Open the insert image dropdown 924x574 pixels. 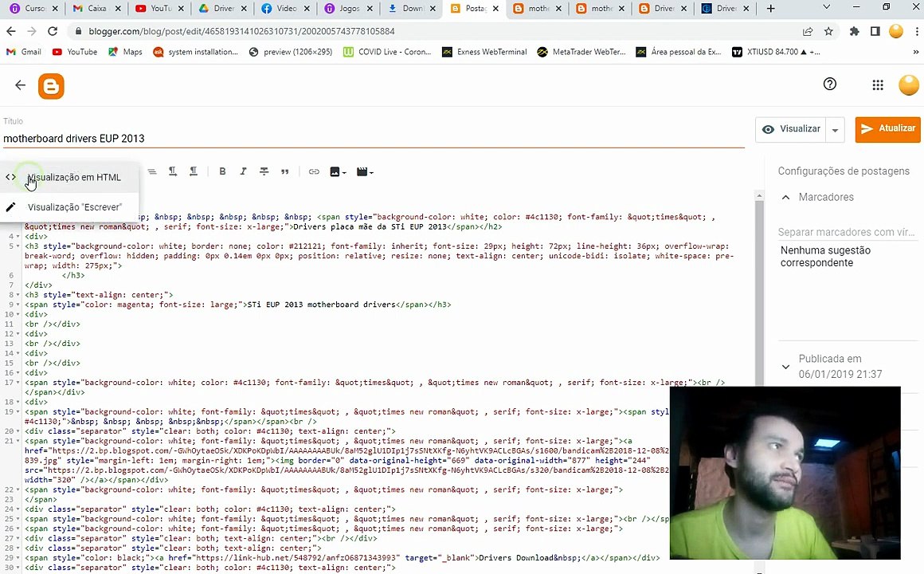(338, 171)
